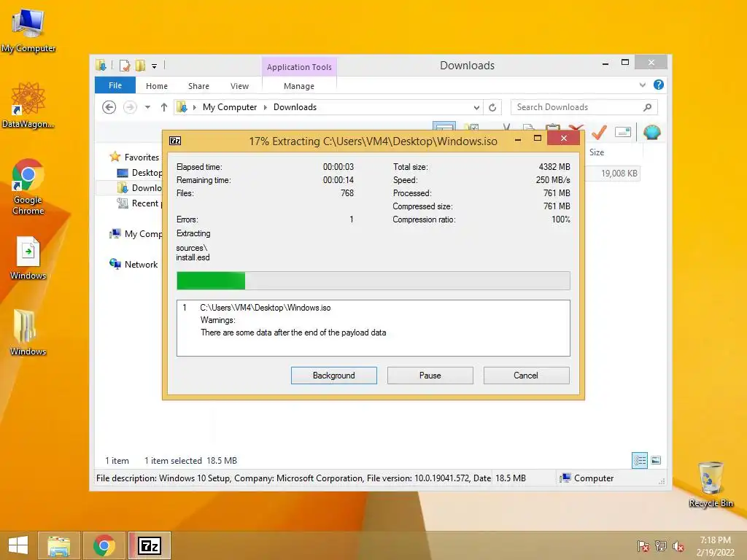Open My Computer desktop icon
The height and width of the screenshot is (560, 747).
[28, 31]
